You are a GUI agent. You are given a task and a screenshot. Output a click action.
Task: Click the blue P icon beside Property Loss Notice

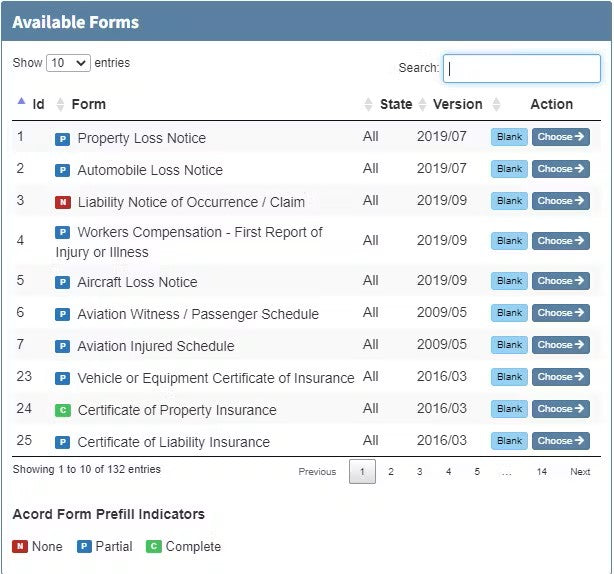[x=62, y=138]
